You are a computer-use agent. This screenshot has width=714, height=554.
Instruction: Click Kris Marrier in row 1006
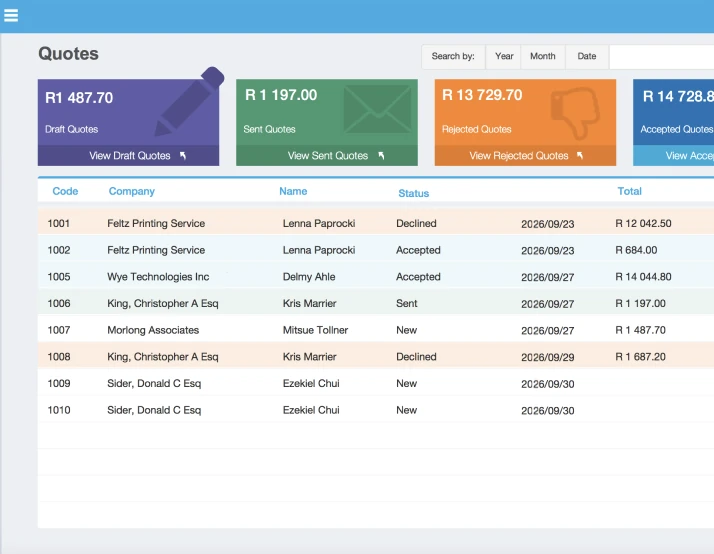(x=309, y=303)
